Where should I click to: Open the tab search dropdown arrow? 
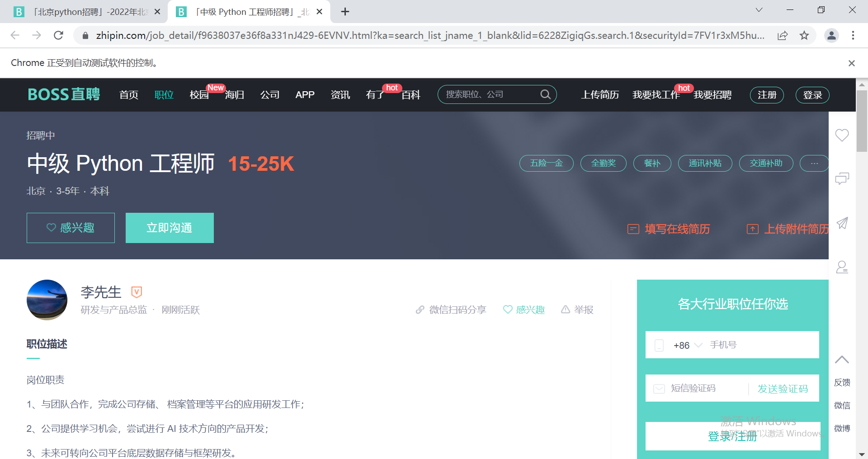(x=759, y=10)
